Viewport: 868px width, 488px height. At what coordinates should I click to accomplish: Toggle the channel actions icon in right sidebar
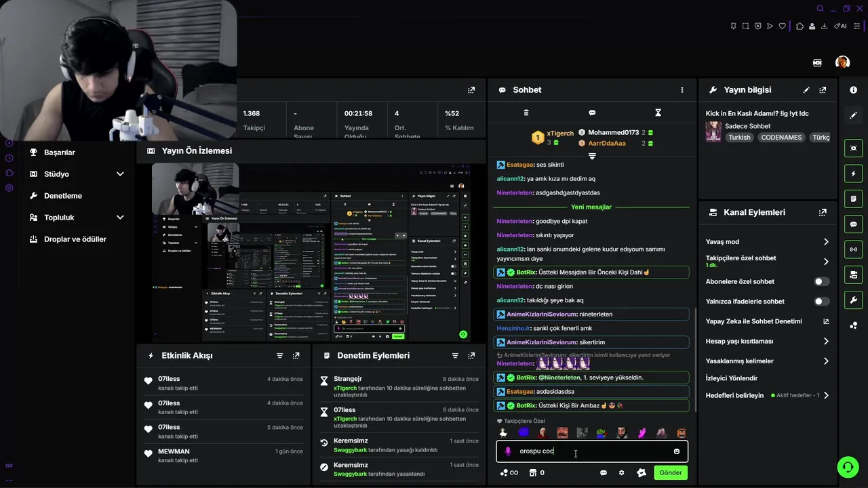click(853, 274)
